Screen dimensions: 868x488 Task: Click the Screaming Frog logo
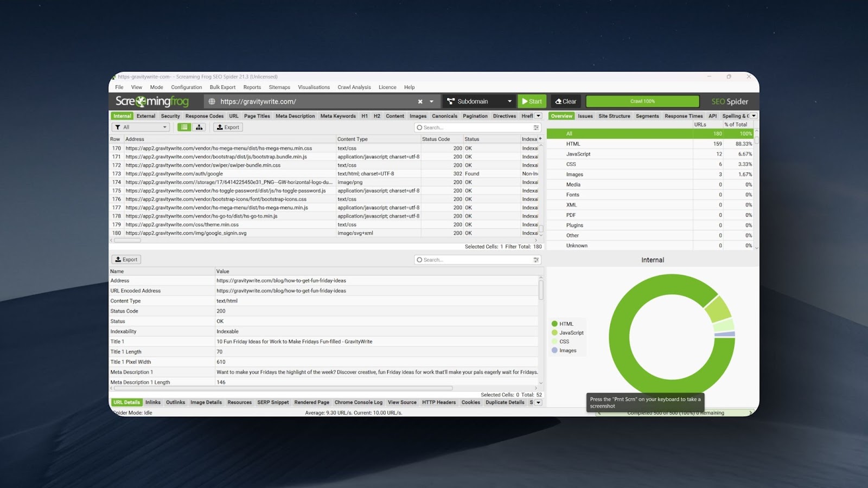pos(152,101)
